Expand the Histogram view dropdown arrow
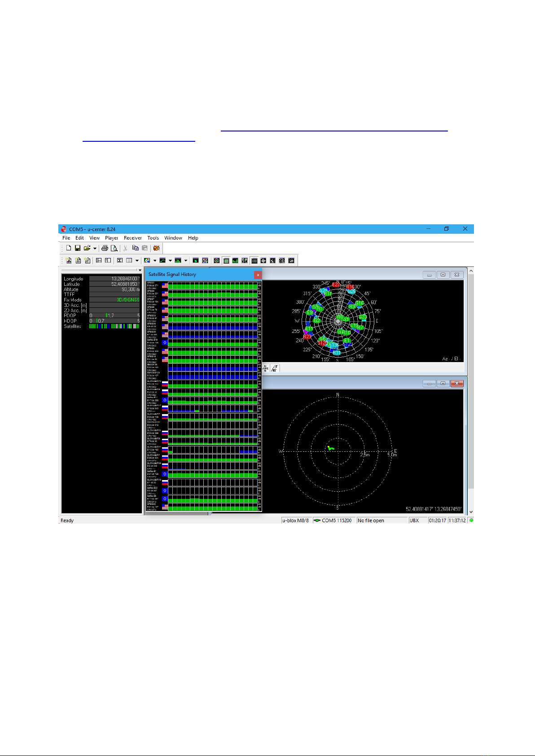The height and width of the screenshot is (756, 535). point(186,260)
